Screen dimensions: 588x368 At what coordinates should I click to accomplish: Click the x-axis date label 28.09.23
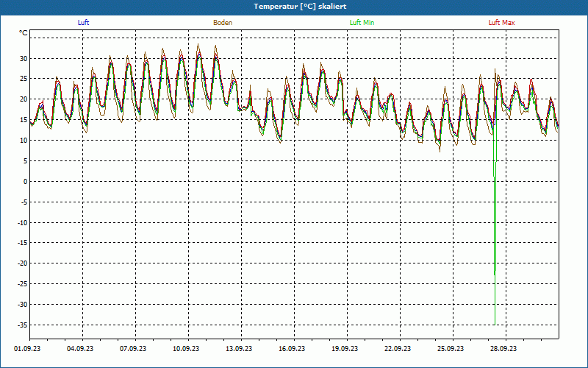[503, 348]
